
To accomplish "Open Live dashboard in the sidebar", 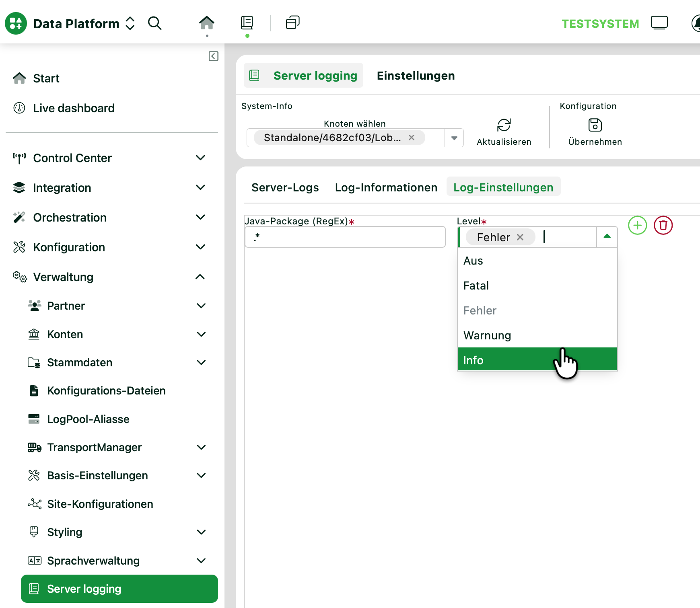I will coord(74,108).
